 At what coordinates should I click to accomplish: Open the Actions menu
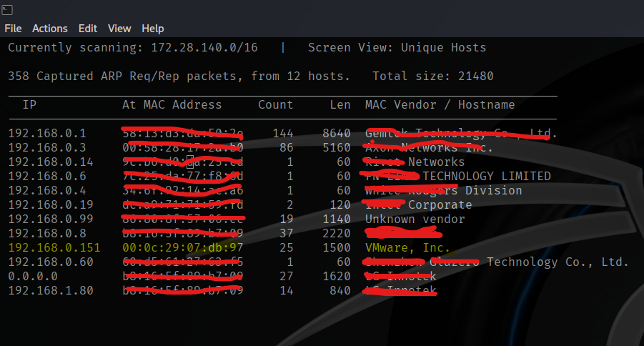[x=50, y=29]
